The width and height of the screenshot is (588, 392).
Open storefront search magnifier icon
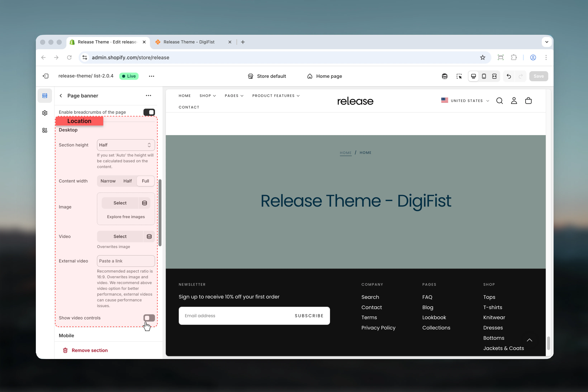(x=499, y=100)
